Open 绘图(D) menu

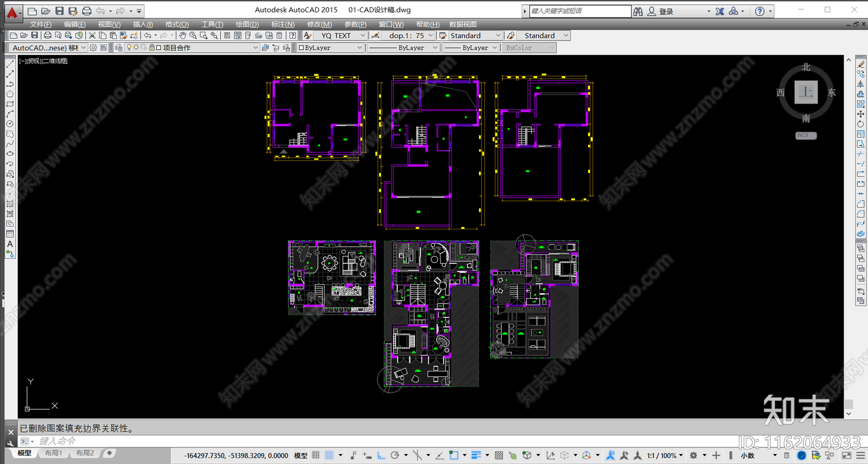coord(247,24)
